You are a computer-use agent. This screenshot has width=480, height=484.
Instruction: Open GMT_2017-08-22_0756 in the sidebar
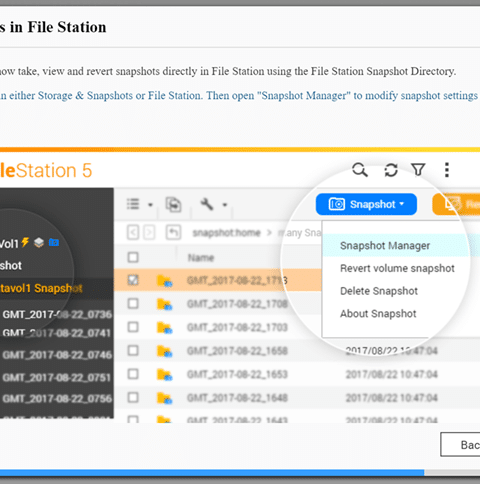(x=57, y=398)
